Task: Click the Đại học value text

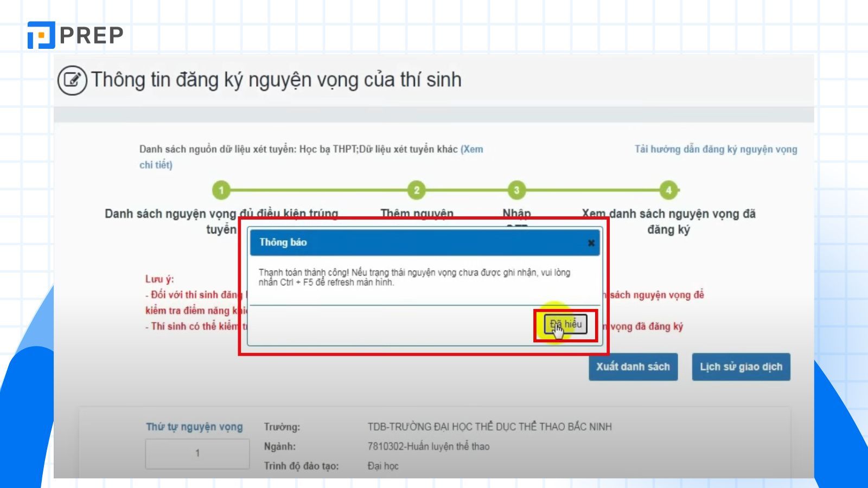Action: (x=383, y=466)
